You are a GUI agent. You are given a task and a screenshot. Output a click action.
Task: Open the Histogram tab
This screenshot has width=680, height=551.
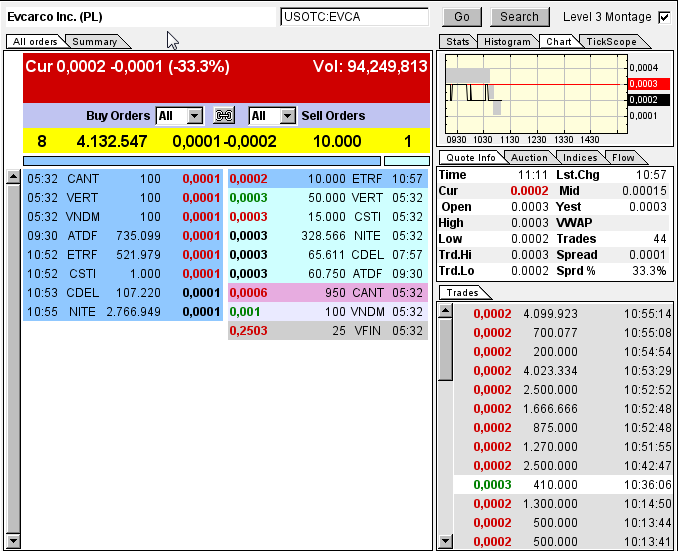[x=507, y=42]
